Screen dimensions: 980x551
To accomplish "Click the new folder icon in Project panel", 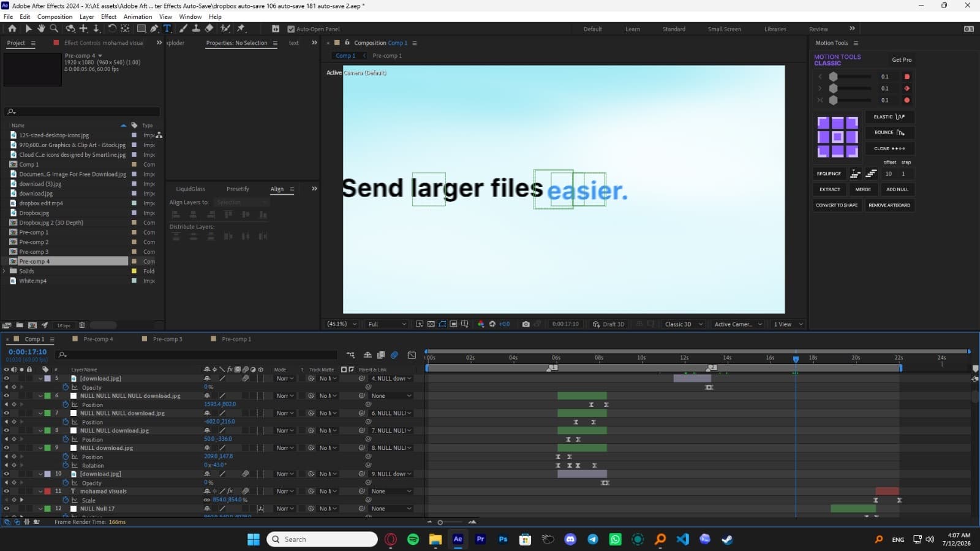I will tap(20, 325).
